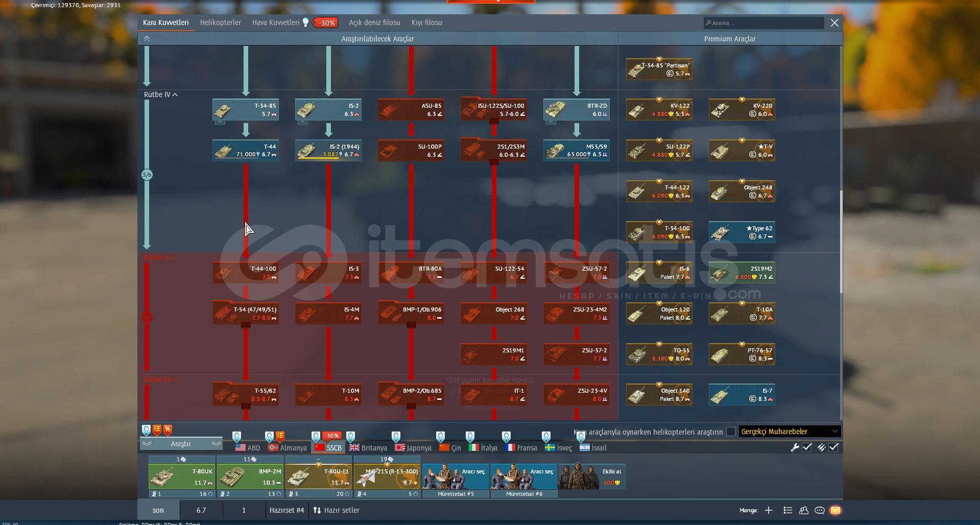Select the IS-3 locked vehicle
This screenshot has height=525, width=980.
click(328, 273)
